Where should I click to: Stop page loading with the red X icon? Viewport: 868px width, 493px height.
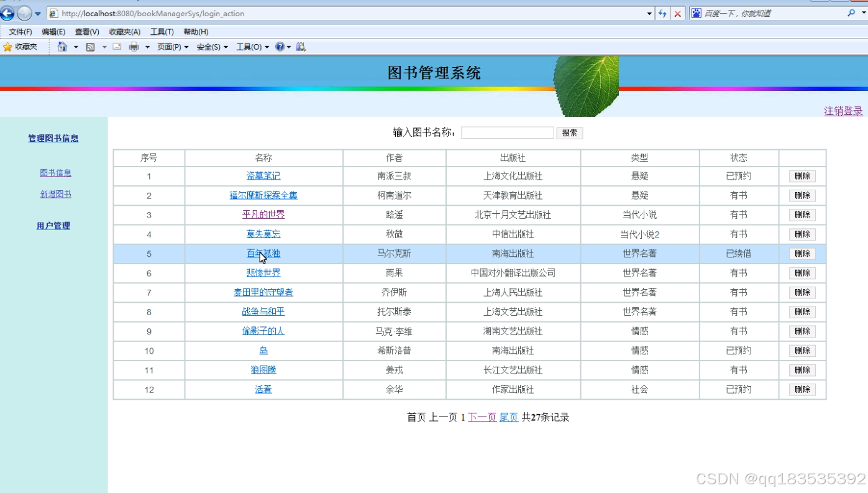(677, 13)
